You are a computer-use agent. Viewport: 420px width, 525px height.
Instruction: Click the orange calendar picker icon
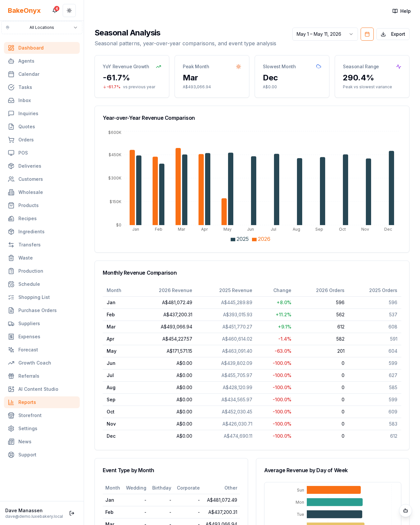pos(367,34)
